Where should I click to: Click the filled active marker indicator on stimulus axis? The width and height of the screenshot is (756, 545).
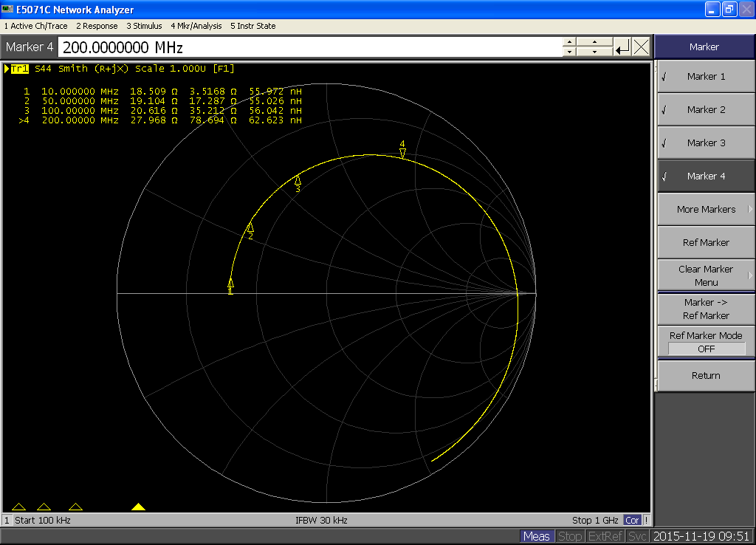coord(138,507)
